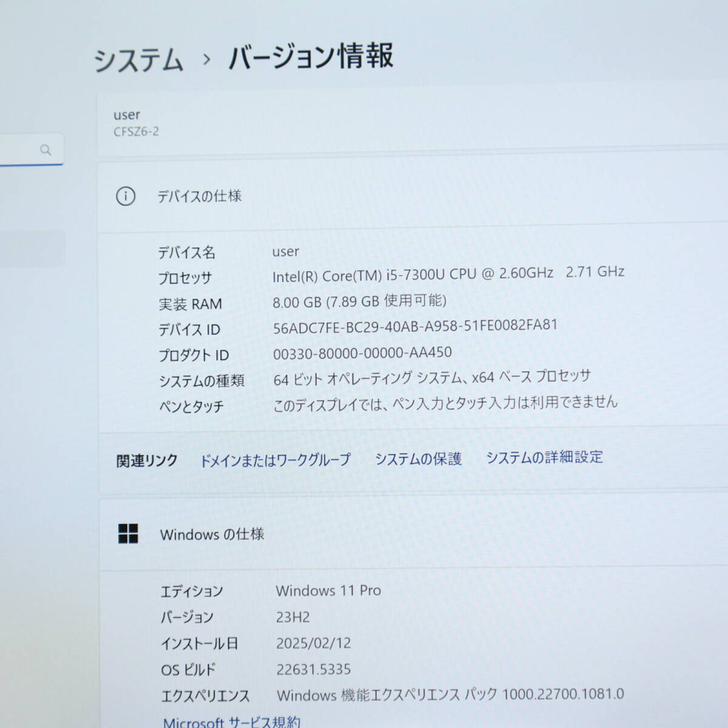Select the model text CFSZ6-2
This screenshot has width=728, height=728.
point(136,131)
